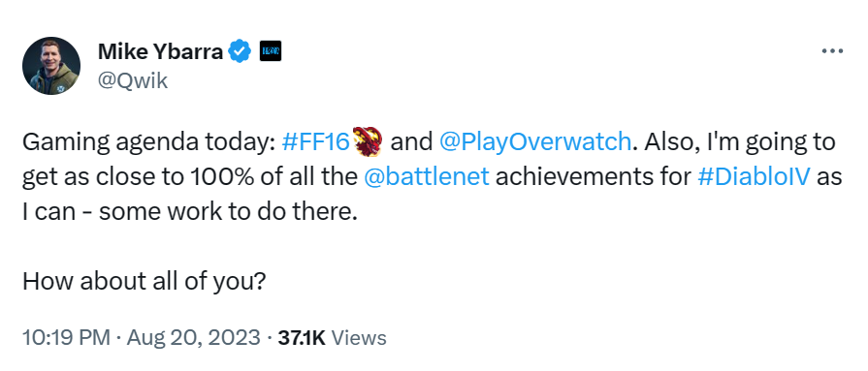Open the #DiabloIV hashtag

[755, 177]
